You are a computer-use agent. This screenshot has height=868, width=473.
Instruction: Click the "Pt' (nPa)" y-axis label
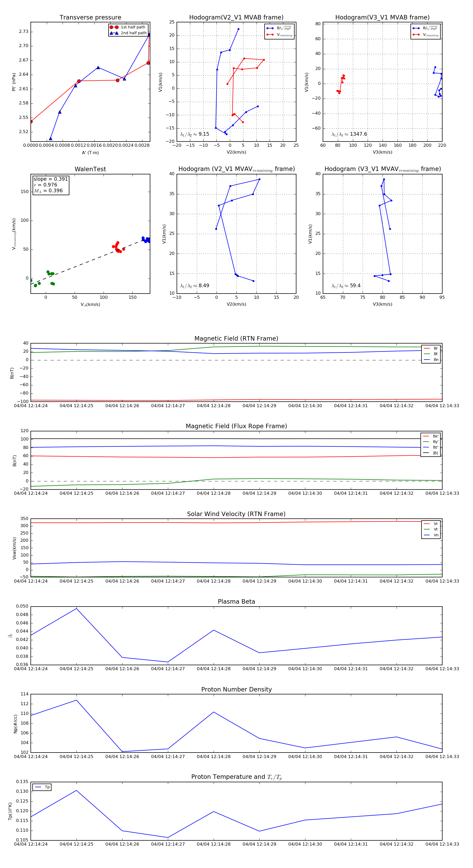coord(14,82)
